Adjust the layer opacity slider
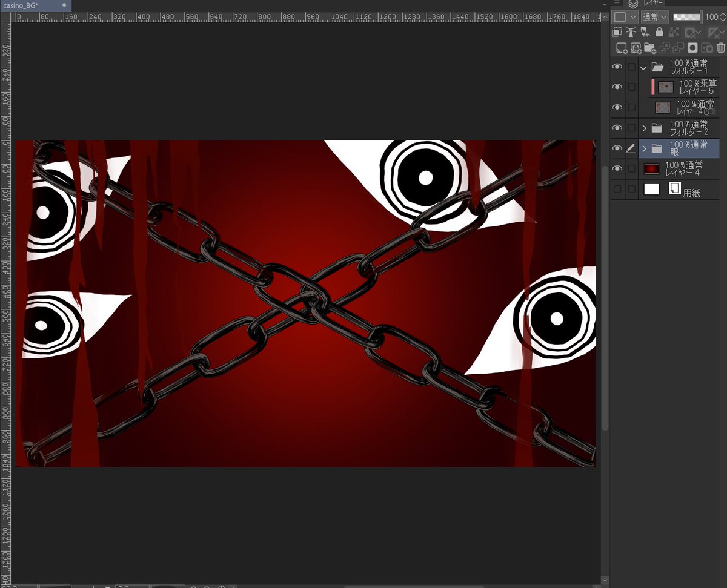 [688, 17]
